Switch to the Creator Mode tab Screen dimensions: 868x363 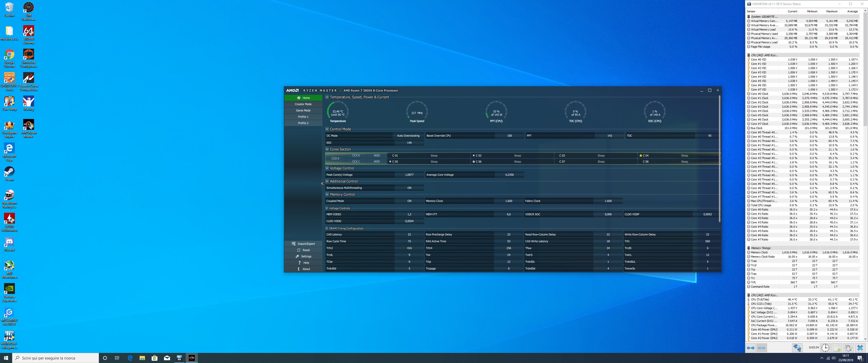(303, 104)
